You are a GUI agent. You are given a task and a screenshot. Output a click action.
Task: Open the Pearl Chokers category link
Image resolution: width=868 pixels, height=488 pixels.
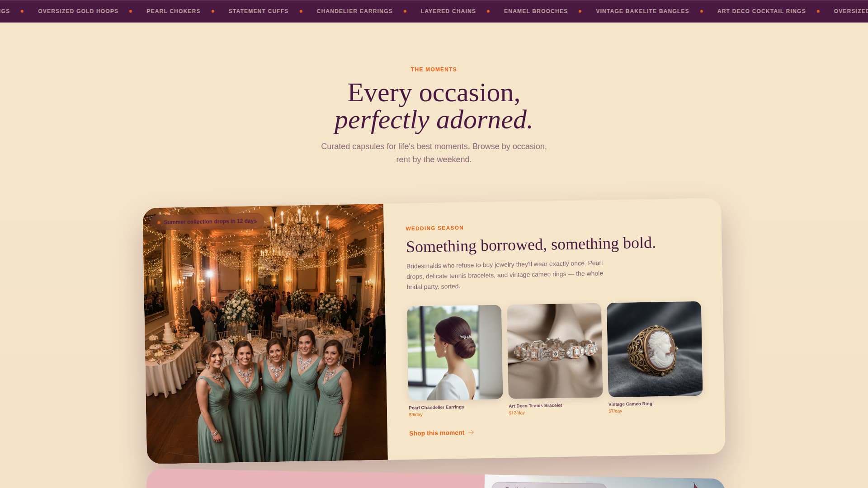(x=173, y=11)
